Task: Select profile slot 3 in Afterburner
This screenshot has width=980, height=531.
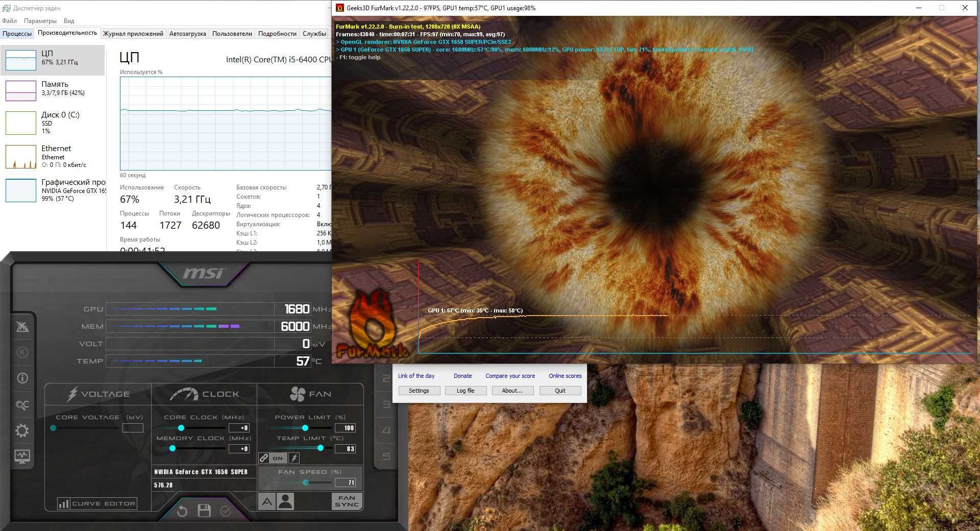Action: coord(386,404)
